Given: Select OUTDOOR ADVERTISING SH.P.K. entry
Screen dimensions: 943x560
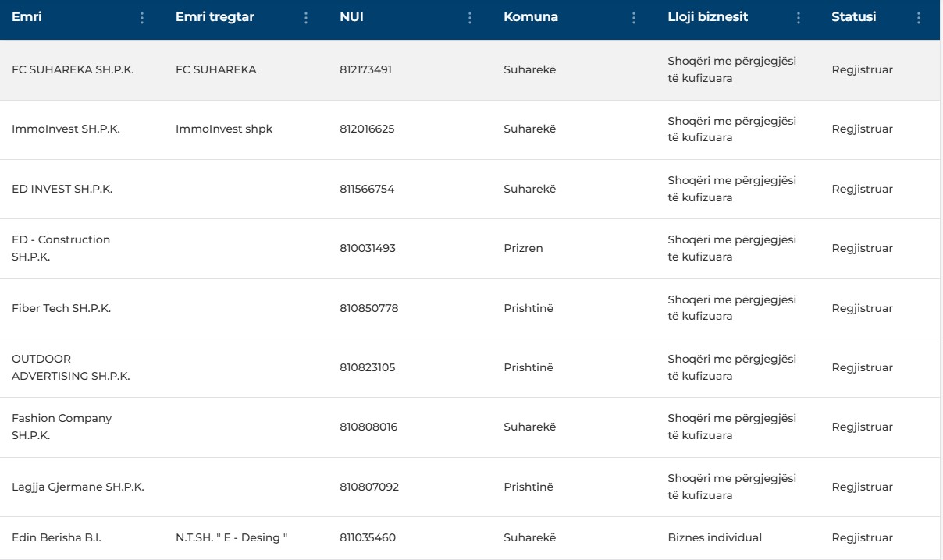Looking at the screenshot, I should tap(71, 367).
